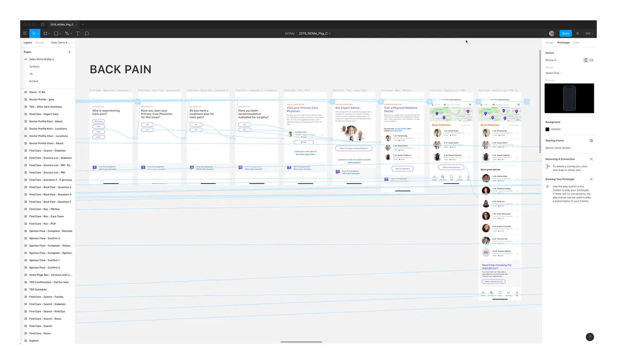
Task: Open the file browser grid icon
Action: [x=42, y=25]
